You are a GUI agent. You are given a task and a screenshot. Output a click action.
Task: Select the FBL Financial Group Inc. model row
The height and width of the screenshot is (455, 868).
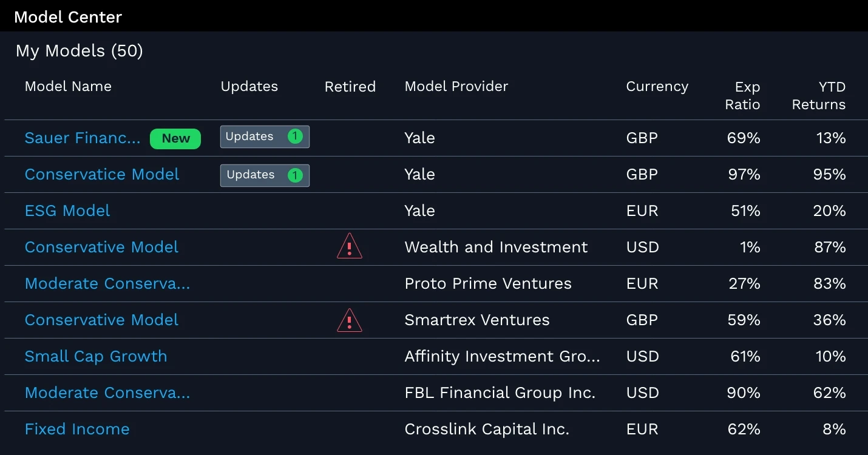pyautogui.click(x=107, y=393)
